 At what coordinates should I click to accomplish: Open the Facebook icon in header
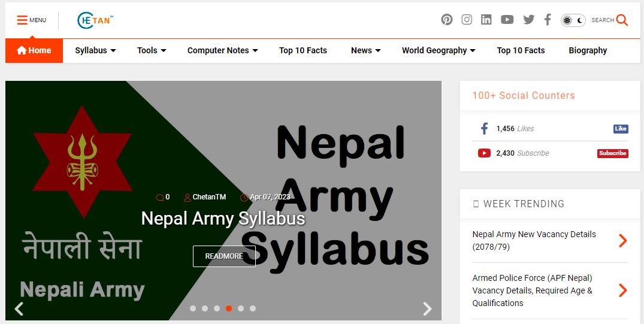pos(548,20)
